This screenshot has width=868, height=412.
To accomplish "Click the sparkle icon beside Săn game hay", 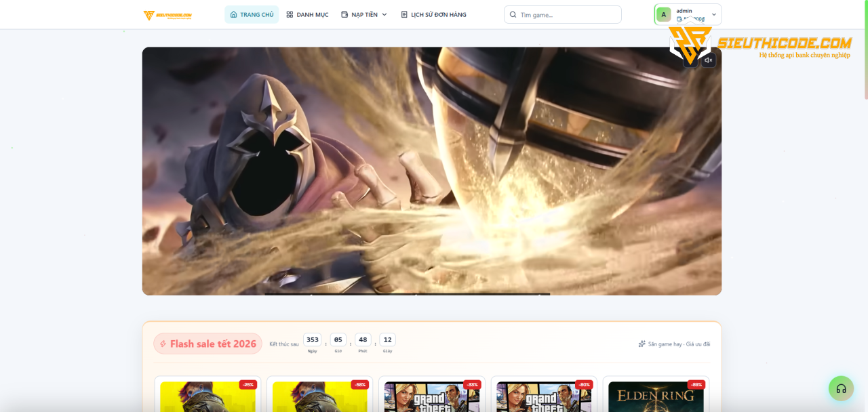I will [642, 344].
